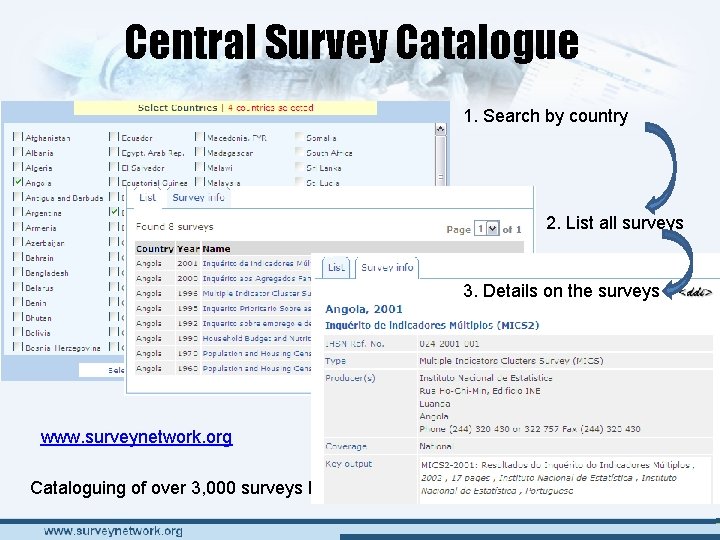Tick the Algeria checkbox
Image resolution: width=720 pixels, height=540 pixels.
[18, 167]
